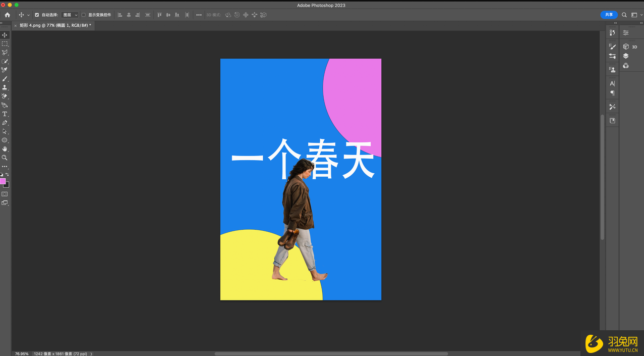
Task: Click the vertical canvas scrollbar
Action: point(602,177)
